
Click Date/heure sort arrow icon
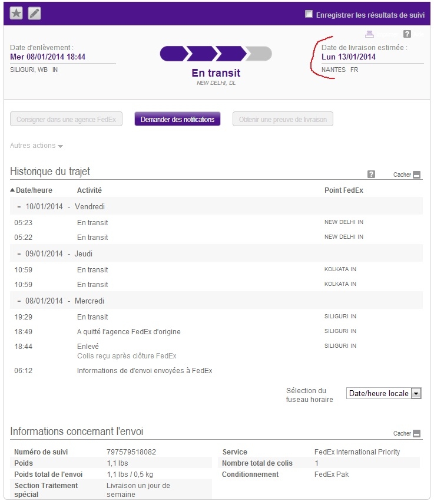pos(12,190)
